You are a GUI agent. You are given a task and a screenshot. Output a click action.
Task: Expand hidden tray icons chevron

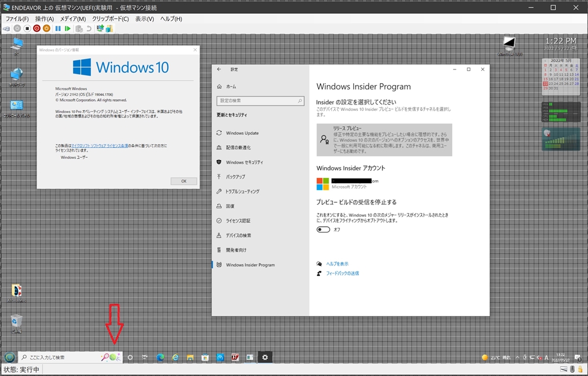[517, 357]
